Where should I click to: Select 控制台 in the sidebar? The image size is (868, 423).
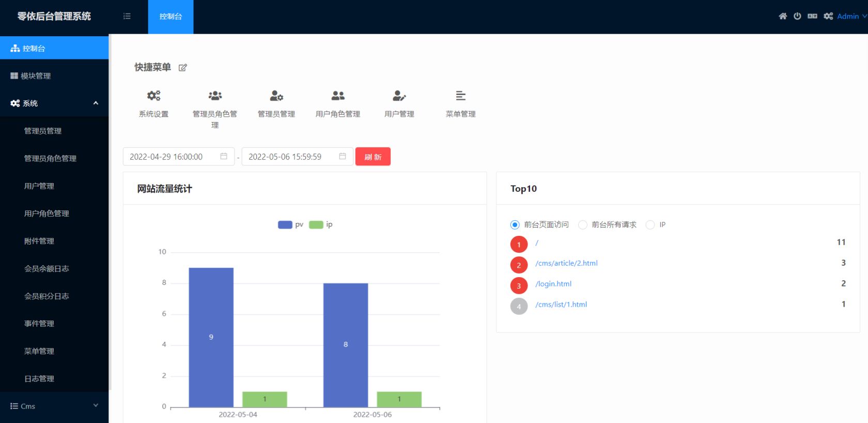54,48
